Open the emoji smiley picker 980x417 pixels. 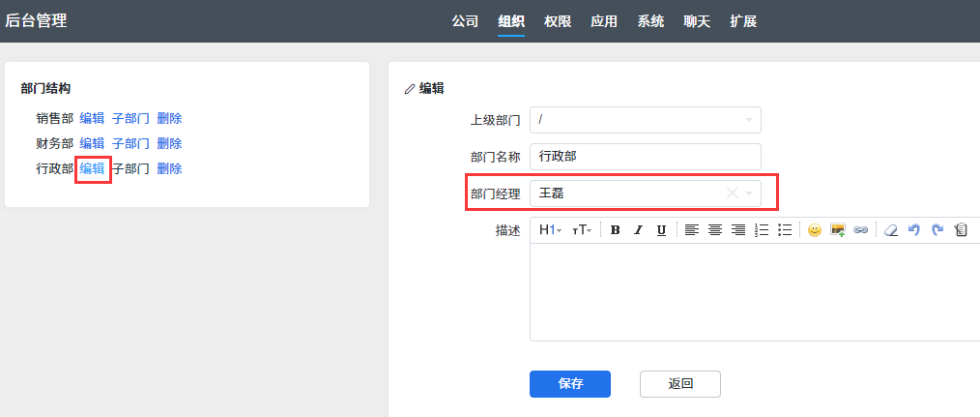pyautogui.click(x=815, y=230)
